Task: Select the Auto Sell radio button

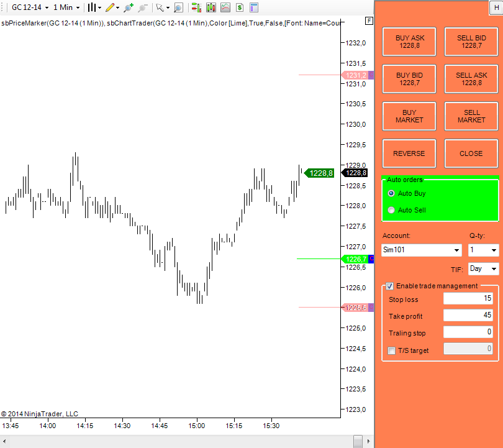Action: point(391,210)
